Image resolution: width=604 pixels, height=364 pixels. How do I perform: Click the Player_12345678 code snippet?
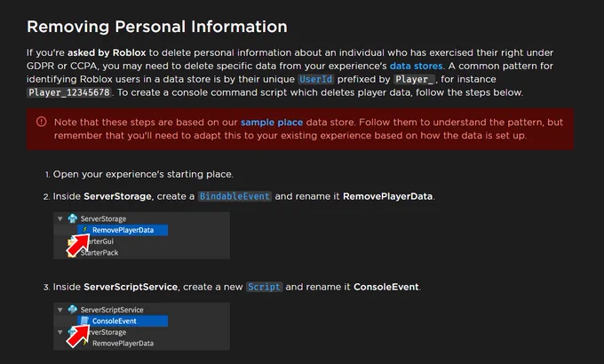[69, 92]
